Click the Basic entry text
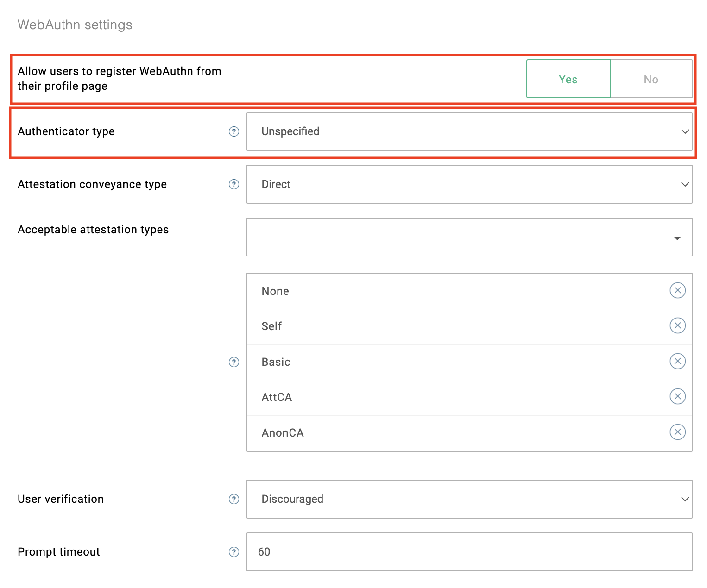The width and height of the screenshot is (707, 588). click(x=276, y=362)
